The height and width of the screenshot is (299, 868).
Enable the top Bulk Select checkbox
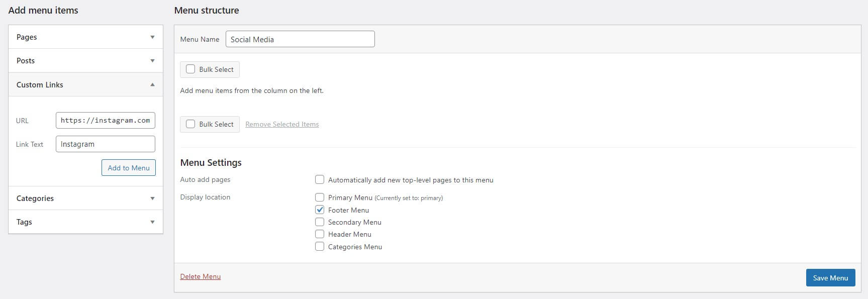coord(190,69)
